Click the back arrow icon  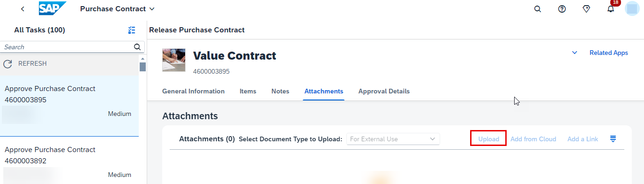click(x=22, y=9)
